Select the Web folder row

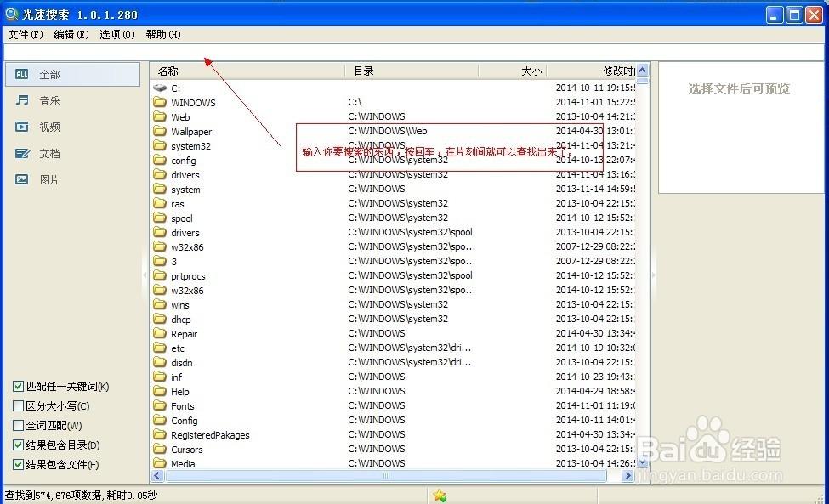click(394, 116)
